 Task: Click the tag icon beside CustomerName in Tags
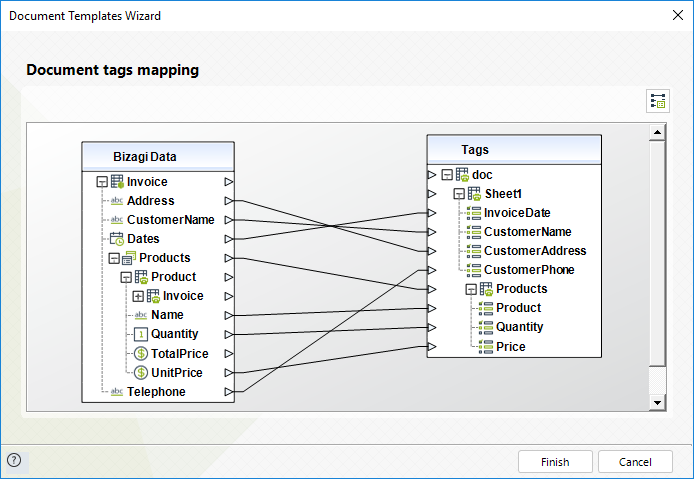pos(474,232)
